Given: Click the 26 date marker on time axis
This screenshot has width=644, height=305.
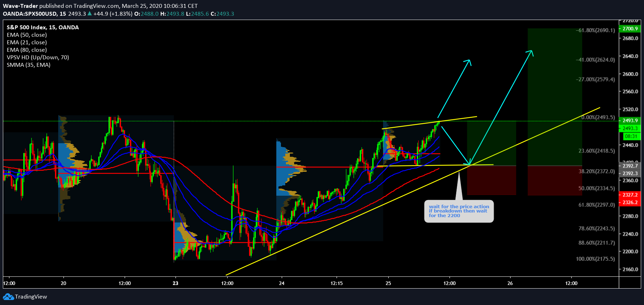Looking at the screenshot, I should click(510, 283).
